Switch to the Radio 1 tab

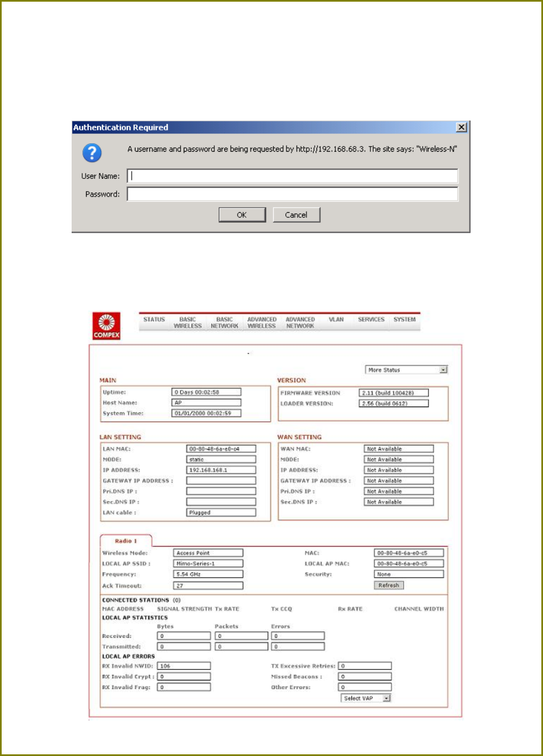[x=125, y=541]
